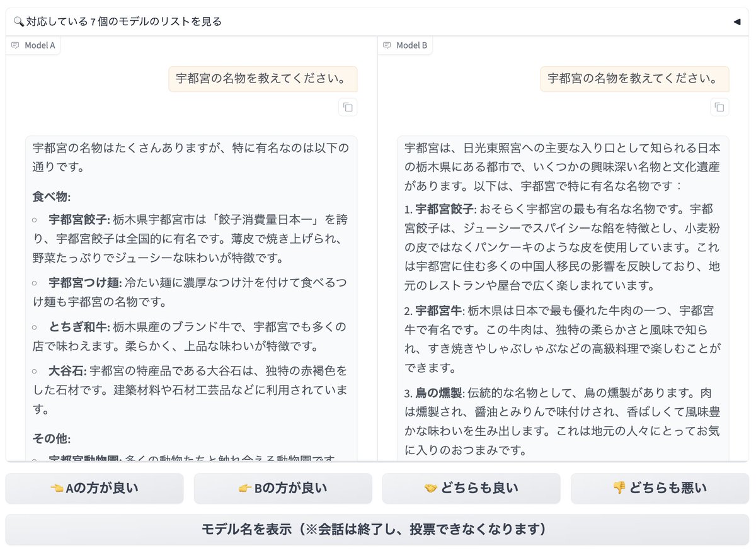Vote 'どちらも良い'
The width and height of the screenshot is (756, 553).
click(x=471, y=488)
